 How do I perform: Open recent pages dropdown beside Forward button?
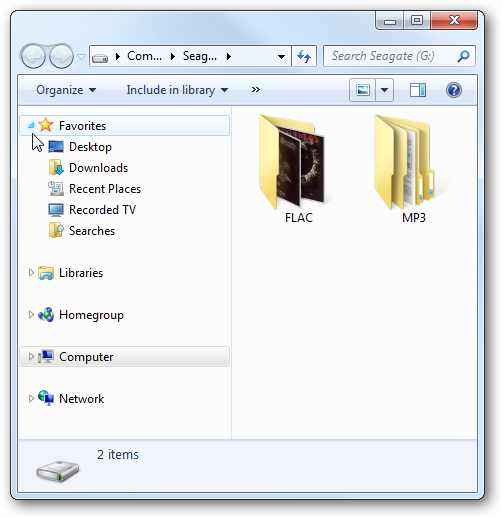click(81, 57)
